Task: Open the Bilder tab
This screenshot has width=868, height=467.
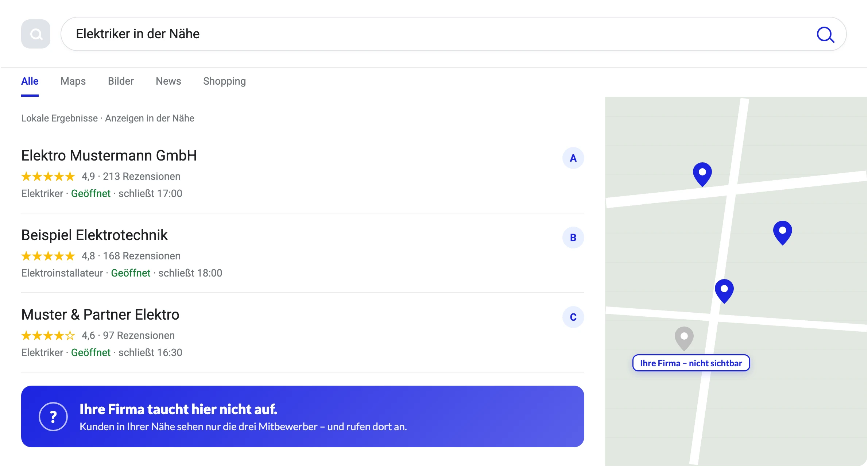Action: pos(121,81)
